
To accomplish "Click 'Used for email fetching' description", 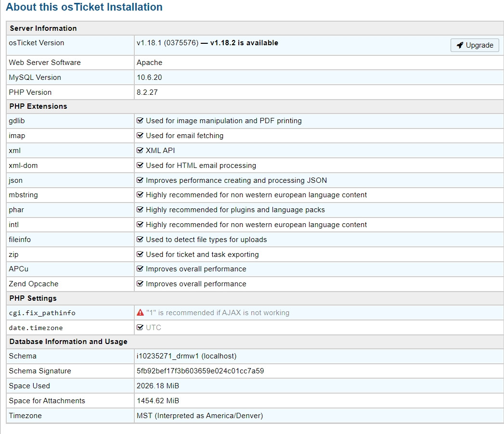I will pyautogui.click(x=184, y=136).
